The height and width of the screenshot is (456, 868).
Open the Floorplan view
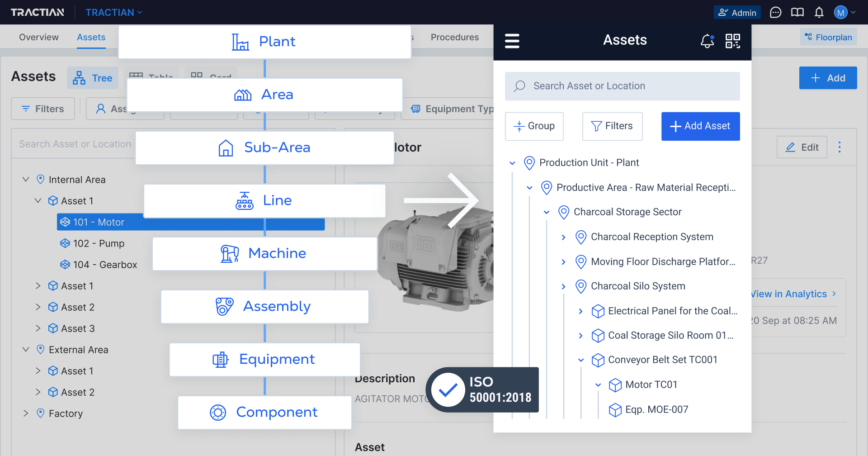828,37
